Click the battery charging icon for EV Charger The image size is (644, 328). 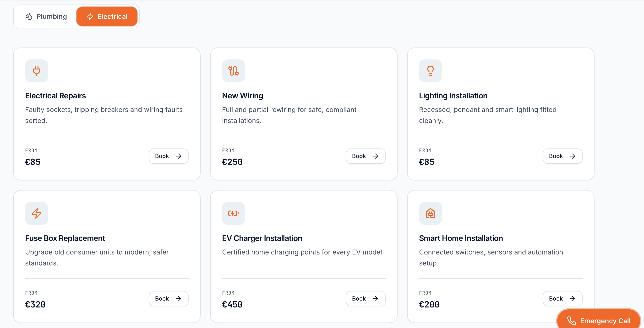(x=234, y=213)
